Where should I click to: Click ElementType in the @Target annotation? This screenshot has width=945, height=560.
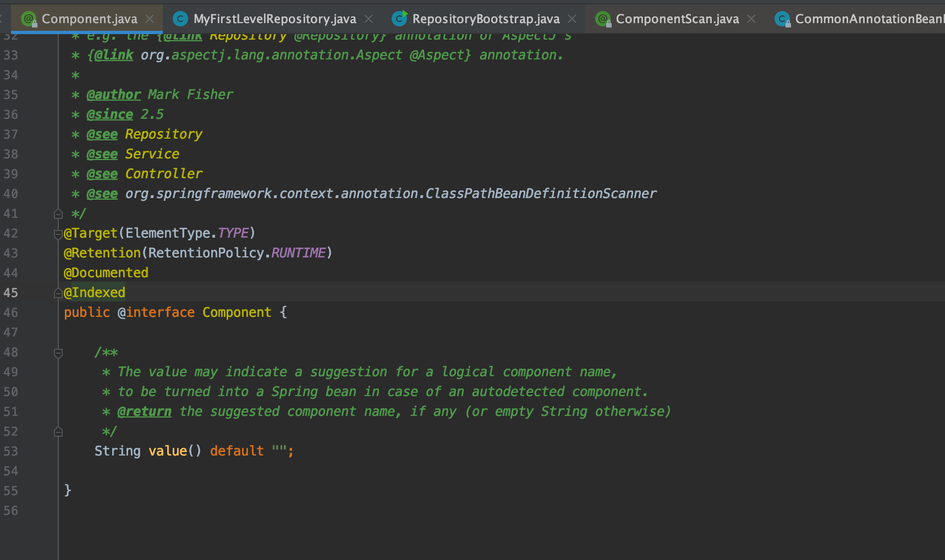coord(168,233)
